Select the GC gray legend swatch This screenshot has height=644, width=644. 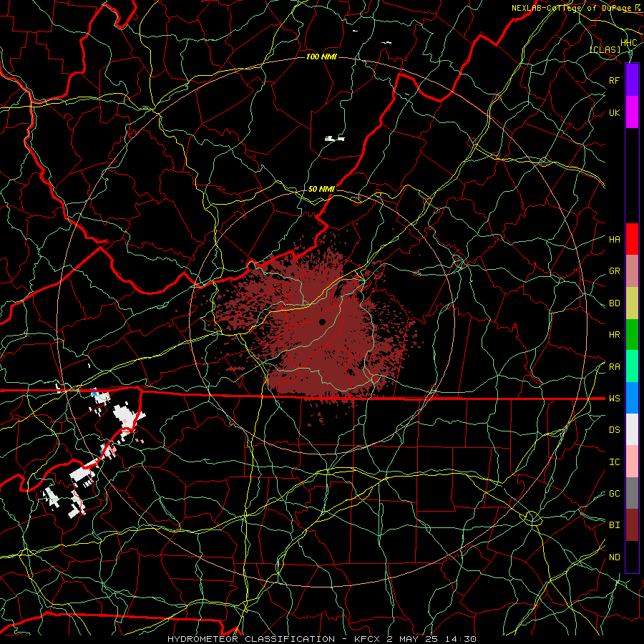click(x=632, y=493)
